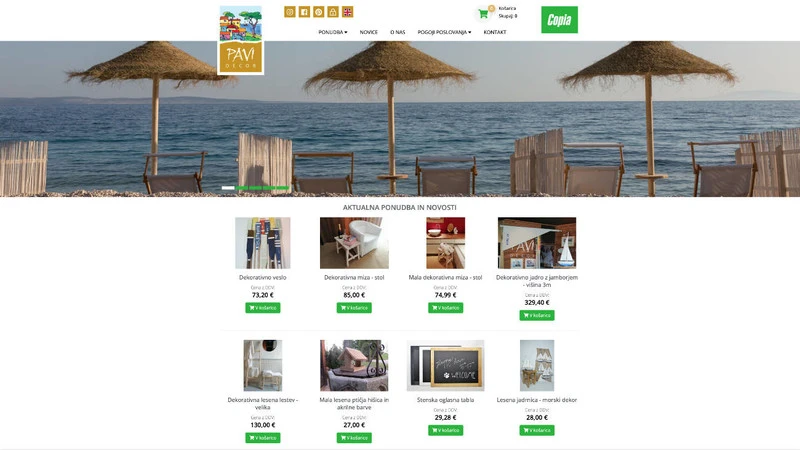Switch language with the UK flag icon
800x450 pixels.
point(347,12)
